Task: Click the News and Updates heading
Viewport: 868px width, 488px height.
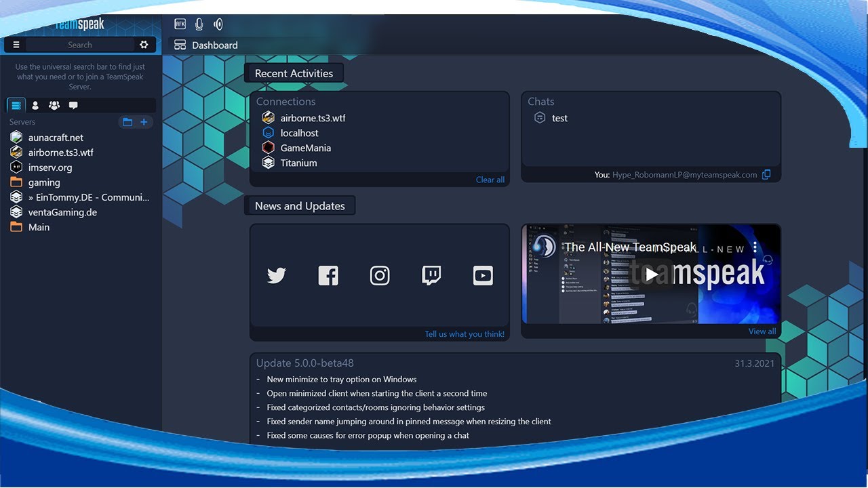Action: tap(300, 206)
